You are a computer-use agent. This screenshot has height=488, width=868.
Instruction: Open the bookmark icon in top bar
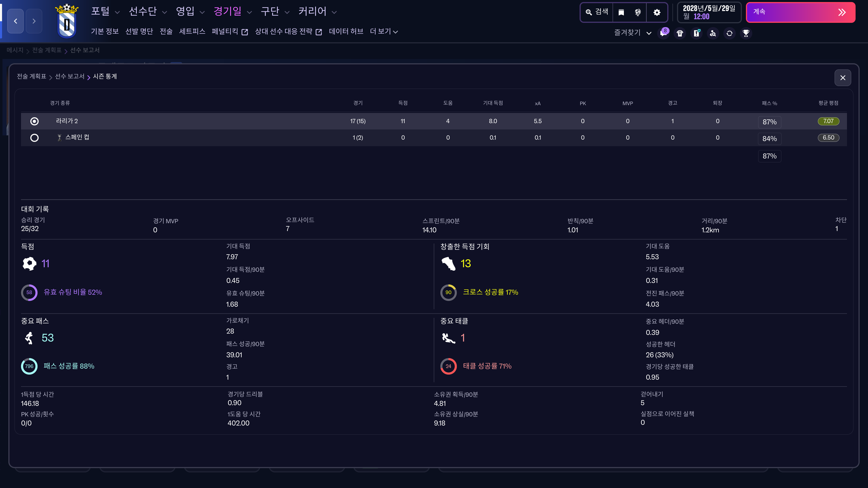coord(621,12)
